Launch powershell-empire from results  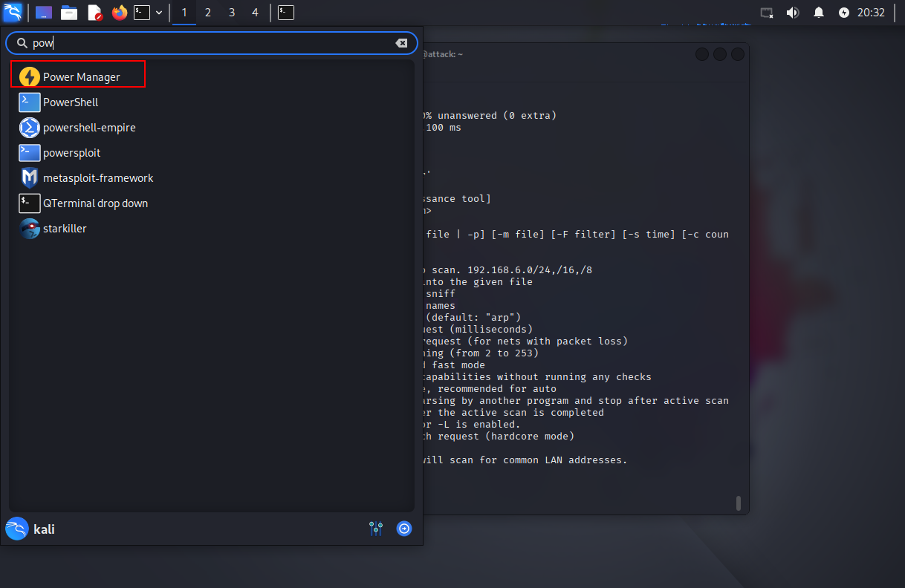click(x=212, y=127)
